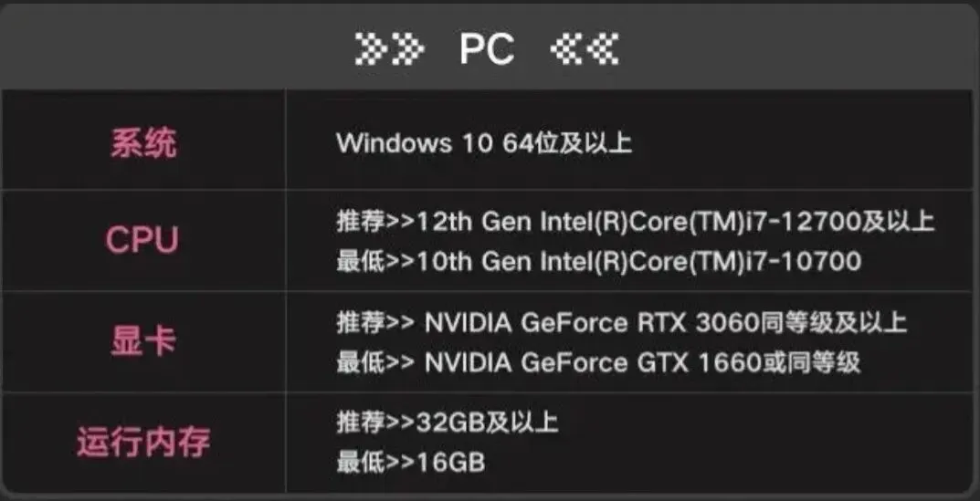Viewport: 980px width, 501px height.
Task: Click recommended 32GB memory line
Action: tap(447, 423)
